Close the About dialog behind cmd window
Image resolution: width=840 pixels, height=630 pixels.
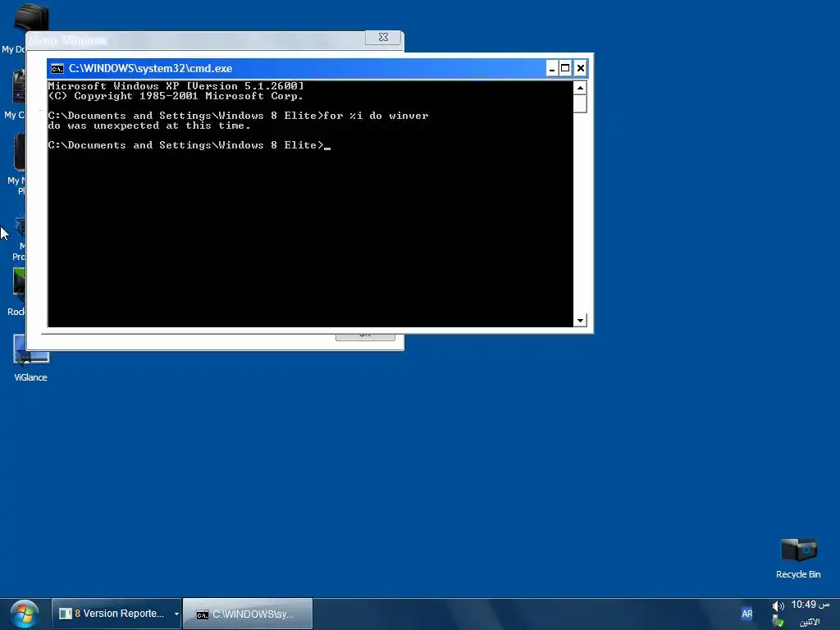point(383,37)
